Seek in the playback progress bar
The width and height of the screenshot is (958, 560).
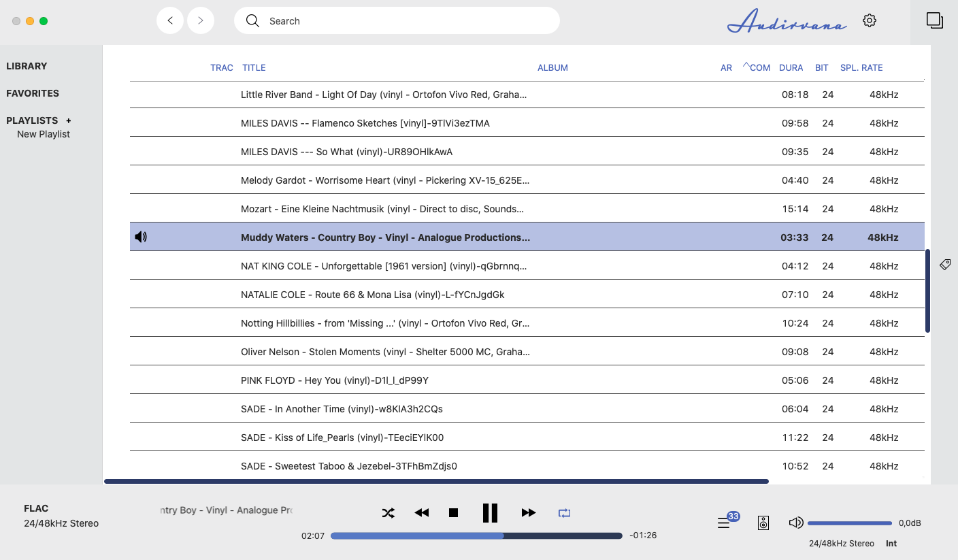[x=476, y=536]
